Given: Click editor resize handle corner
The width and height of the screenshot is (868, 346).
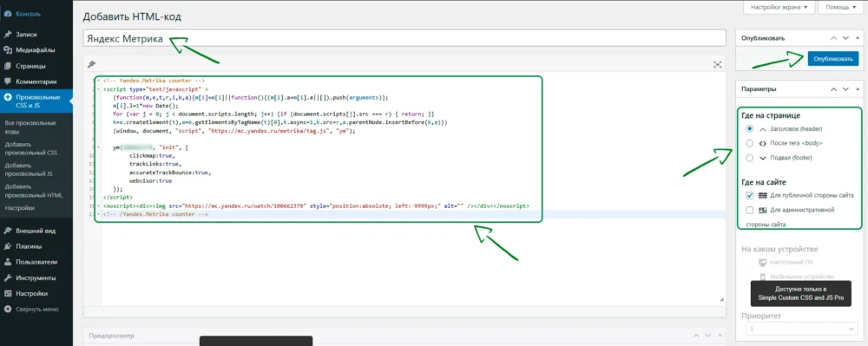Looking at the screenshot, I should (722, 299).
